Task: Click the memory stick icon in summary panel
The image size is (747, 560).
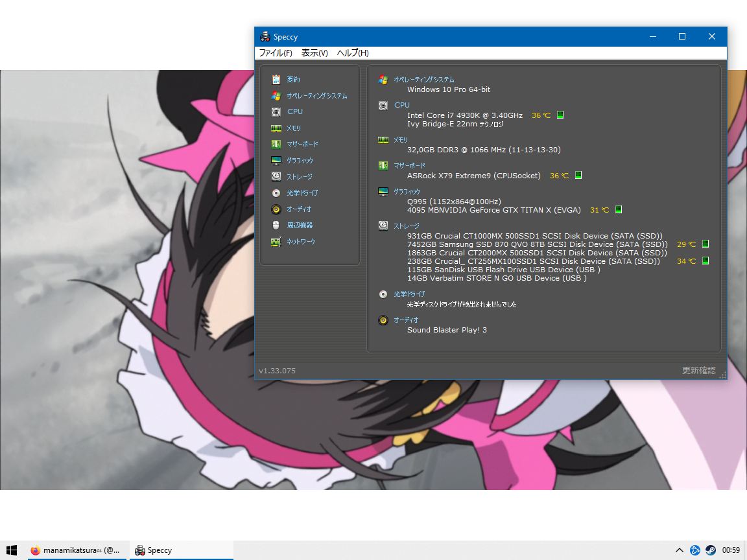Action: click(x=383, y=140)
